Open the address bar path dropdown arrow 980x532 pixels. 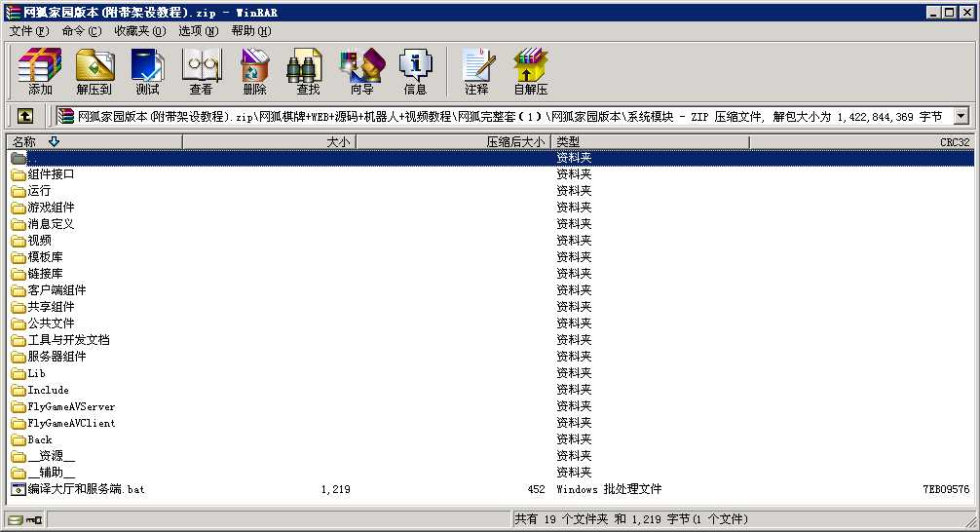click(961, 116)
